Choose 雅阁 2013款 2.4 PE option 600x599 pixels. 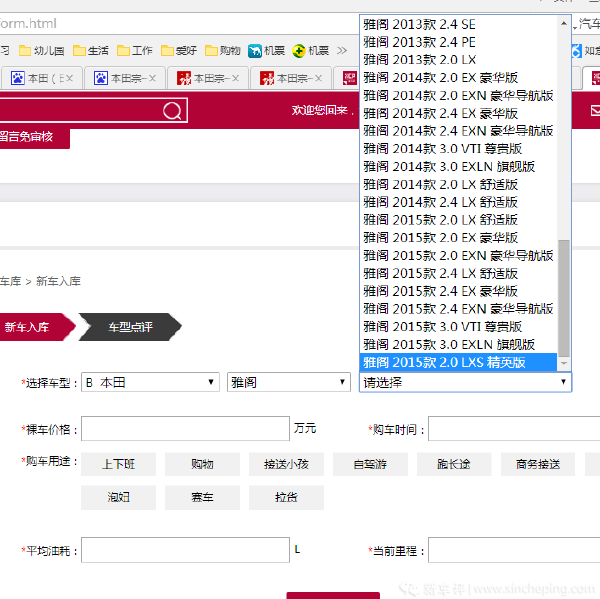click(x=458, y=42)
